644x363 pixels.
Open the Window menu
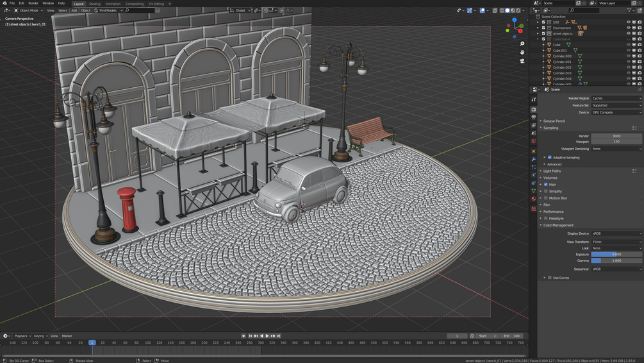(x=48, y=3)
